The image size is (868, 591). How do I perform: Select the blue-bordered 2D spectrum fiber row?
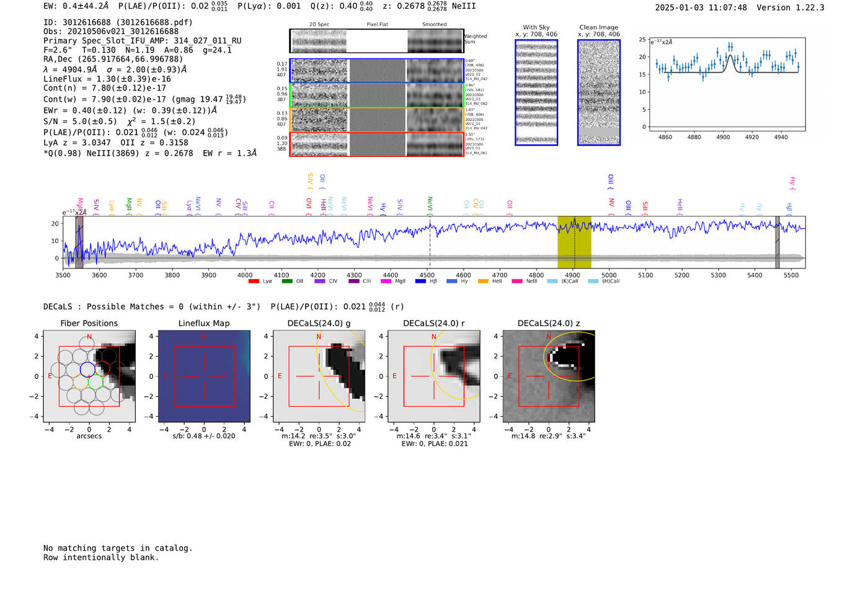click(x=376, y=71)
